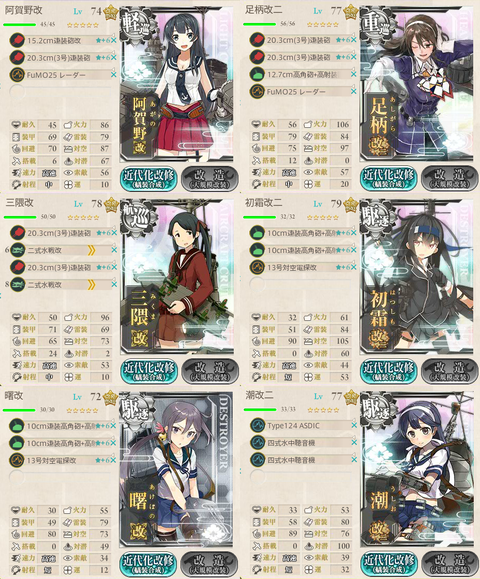Open 改造 remodel for Akebono Kai
This screenshot has width=480, height=579.
click(x=209, y=563)
